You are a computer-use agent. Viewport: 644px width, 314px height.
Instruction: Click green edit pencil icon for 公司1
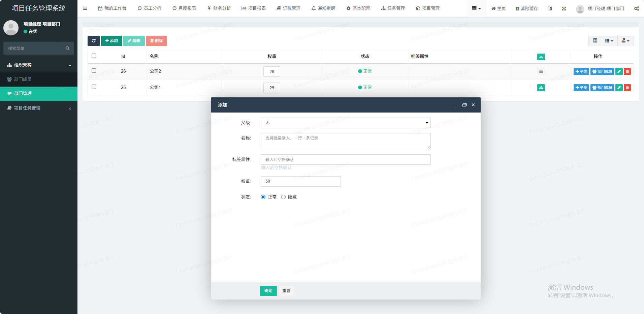[x=619, y=88]
